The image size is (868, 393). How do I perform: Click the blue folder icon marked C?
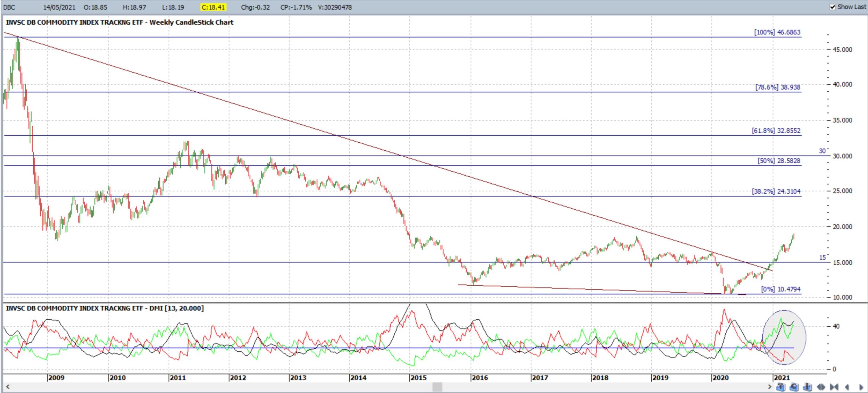pyautogui.click(x=794, y=387)
